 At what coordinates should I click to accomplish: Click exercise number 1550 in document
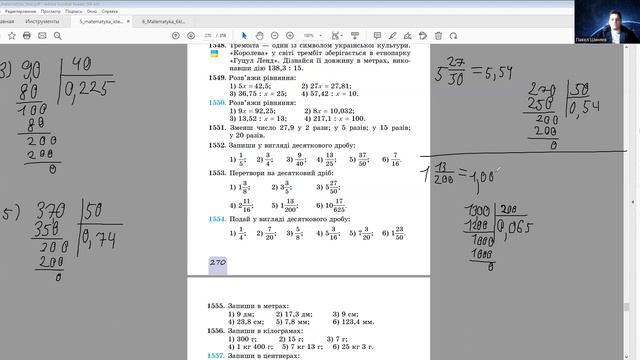217,102
